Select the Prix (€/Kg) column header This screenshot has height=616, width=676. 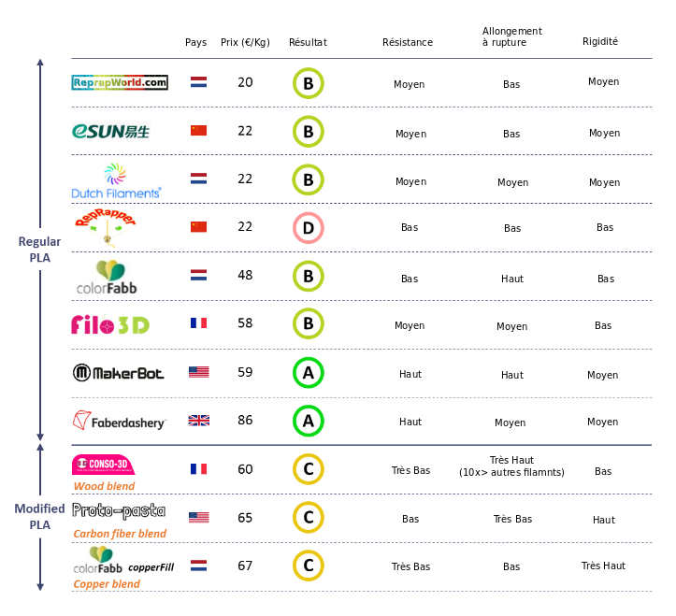click(x=245, y=42)
